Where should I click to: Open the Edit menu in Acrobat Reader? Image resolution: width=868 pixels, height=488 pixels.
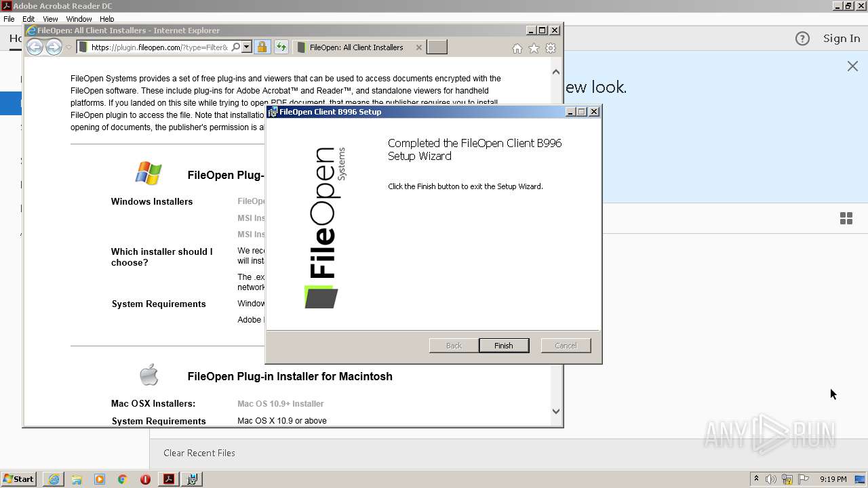click(28, 19)
